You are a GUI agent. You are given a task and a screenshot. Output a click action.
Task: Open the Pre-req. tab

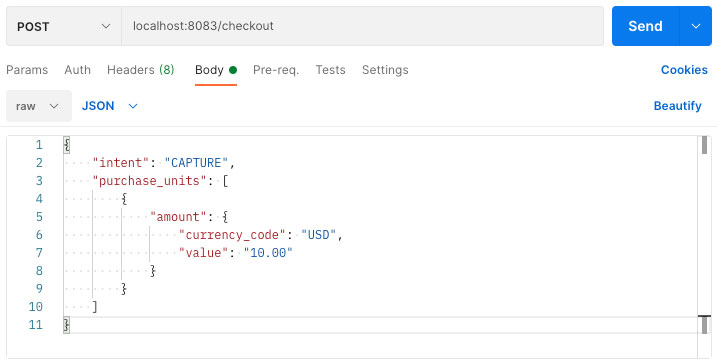coord(276,70)
